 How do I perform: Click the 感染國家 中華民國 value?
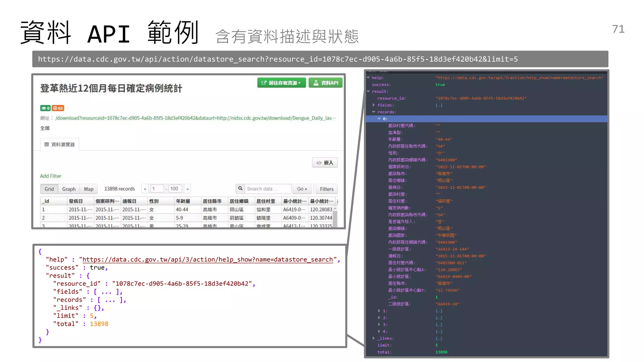pos(446,235)
